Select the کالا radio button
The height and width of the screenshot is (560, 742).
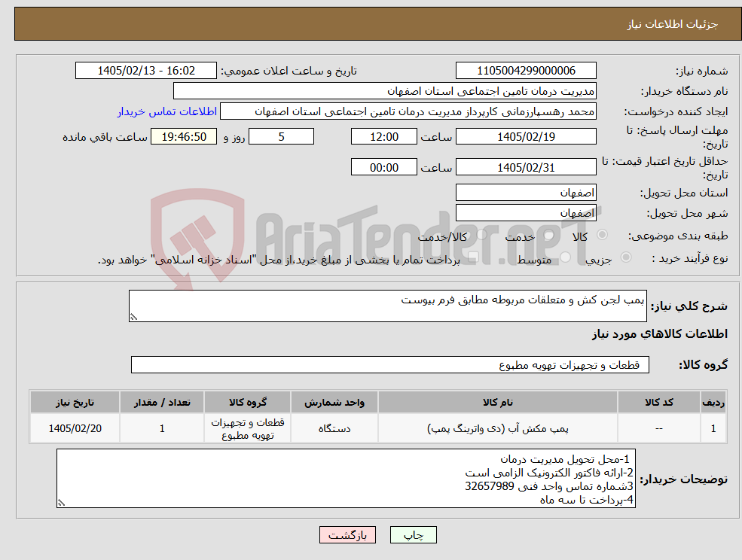click(603, 235)
